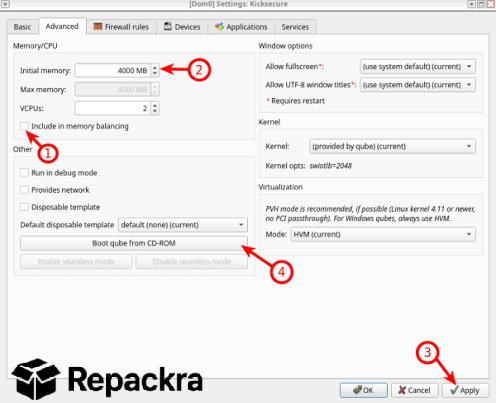Tick the Disposable template checkbox
The image size is (496, 403).
(x=24, y=207)
